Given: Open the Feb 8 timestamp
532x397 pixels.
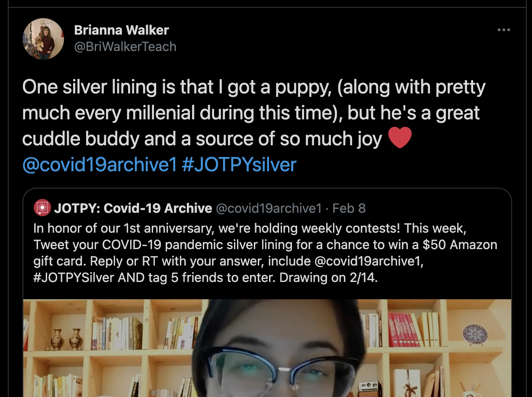Looking at the screenshot, I should (x=349, y=208).
